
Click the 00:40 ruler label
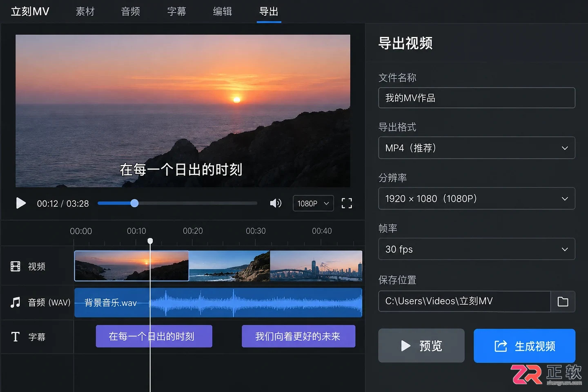[322, 231]
